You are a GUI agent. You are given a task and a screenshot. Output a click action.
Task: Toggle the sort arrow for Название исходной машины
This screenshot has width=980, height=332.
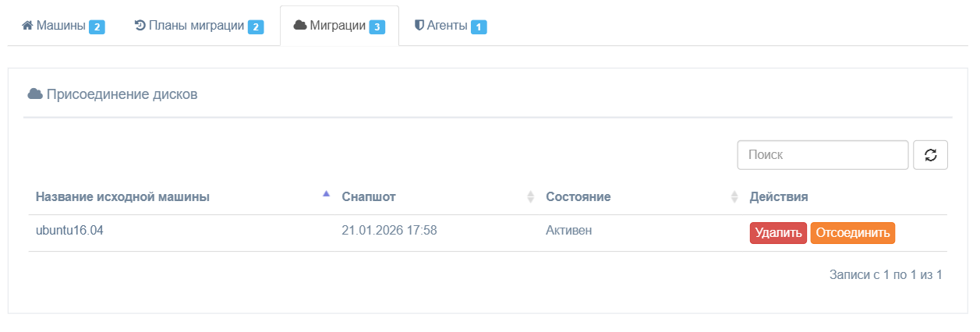[x=327, y=194]
